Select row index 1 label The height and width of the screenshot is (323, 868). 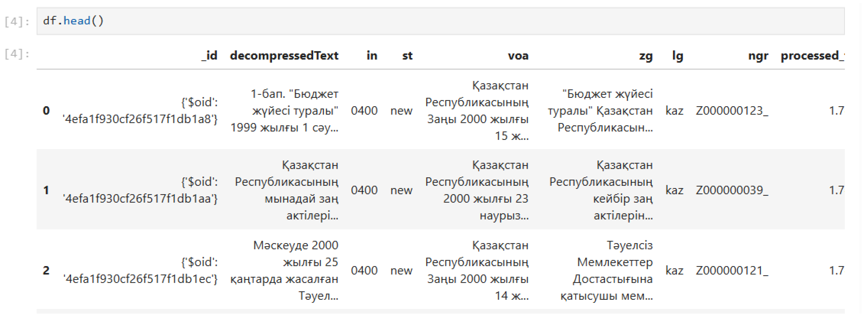[47, 190]
